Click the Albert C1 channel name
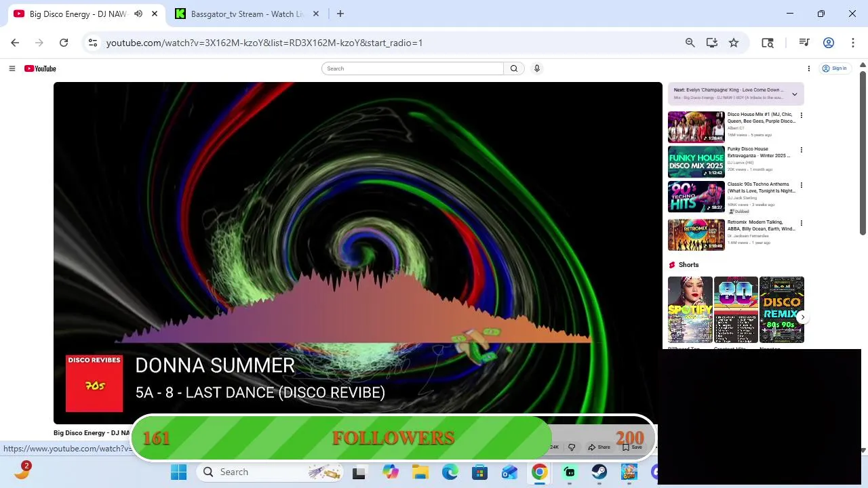 (x=736, y=128)
